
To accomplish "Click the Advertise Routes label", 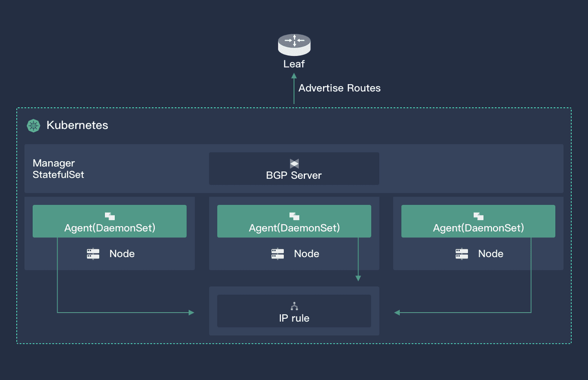I will tap(340, 88).
